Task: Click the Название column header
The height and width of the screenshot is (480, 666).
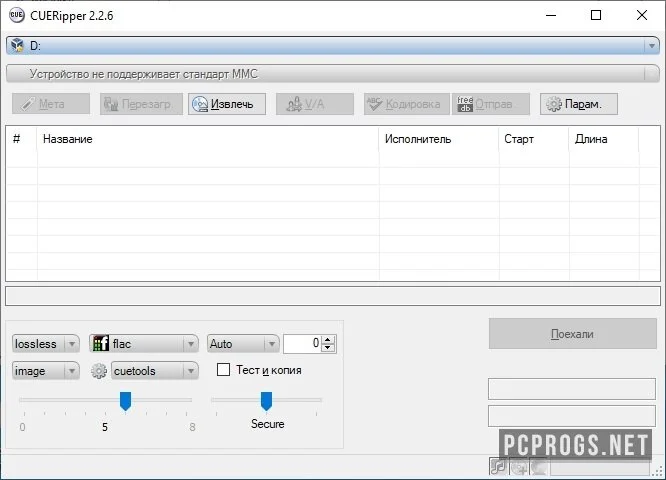Action: [x=208, y=139]
